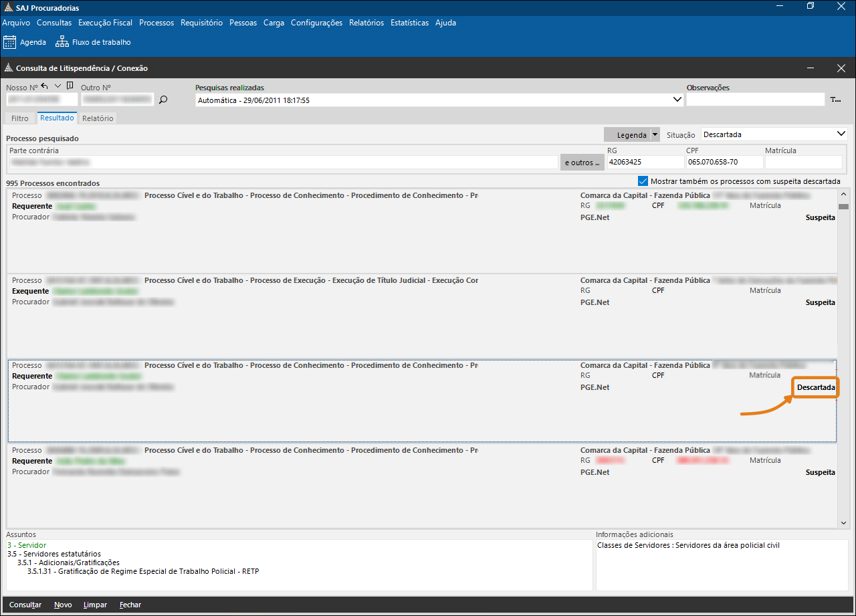Open the Processos menu
This screenshot has height=616, width=856.
[156, 23]
